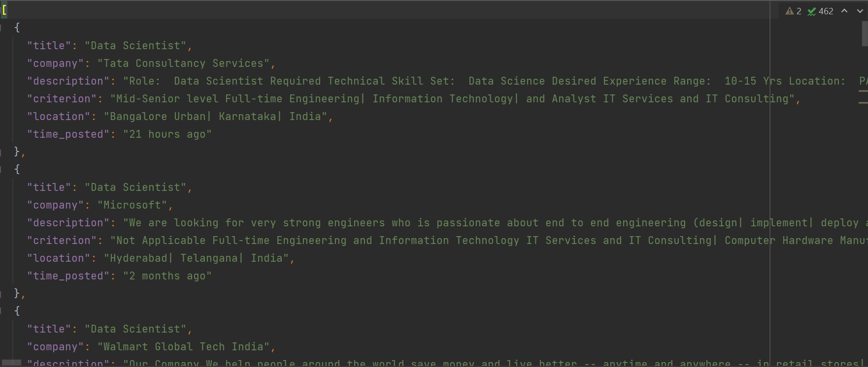Place cursor in "21 hours ago" value
Screen dimensions: 868x367
(167, 134)
